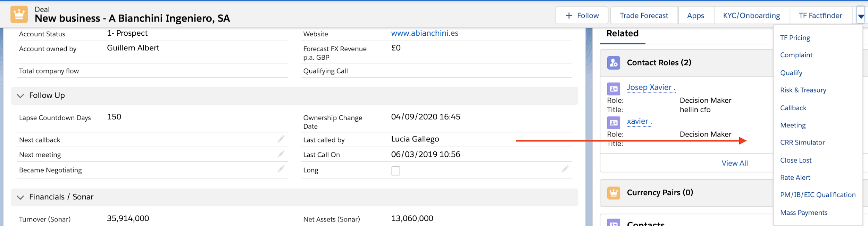Click the Deal crown icon in header
868x226 pixels.
pos(19,14)
